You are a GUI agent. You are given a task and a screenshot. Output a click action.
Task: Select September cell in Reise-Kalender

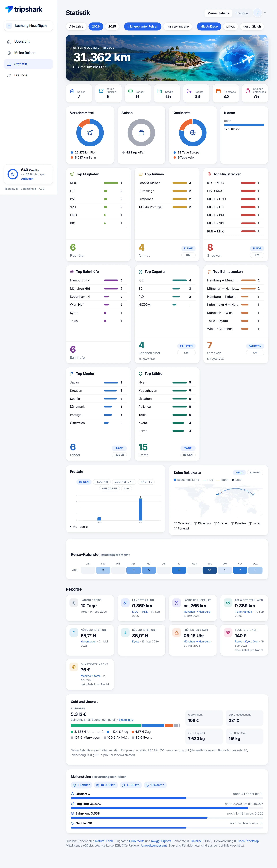coord(209,570)
